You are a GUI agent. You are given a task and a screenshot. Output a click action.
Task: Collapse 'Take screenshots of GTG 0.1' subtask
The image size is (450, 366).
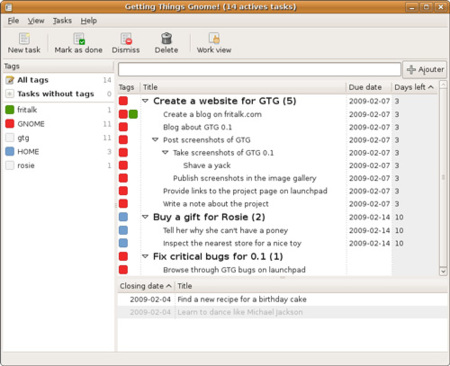click(165, 152)
